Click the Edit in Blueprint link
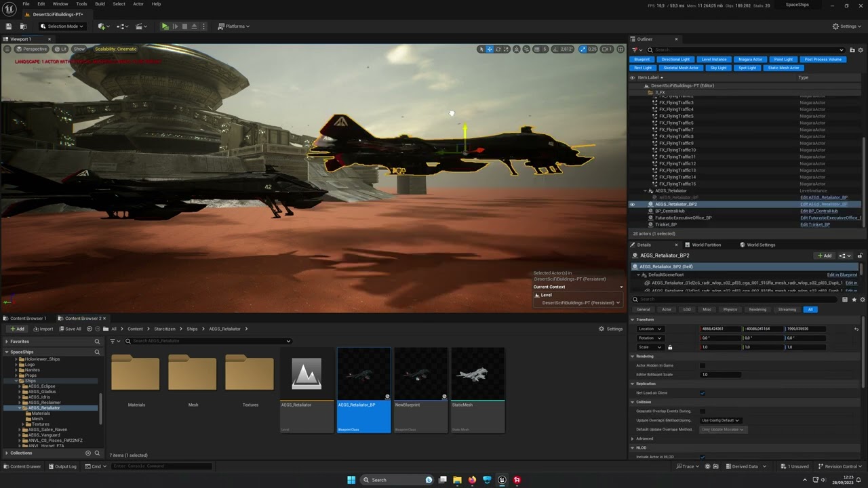868x488 pixels. coord(842,274)
